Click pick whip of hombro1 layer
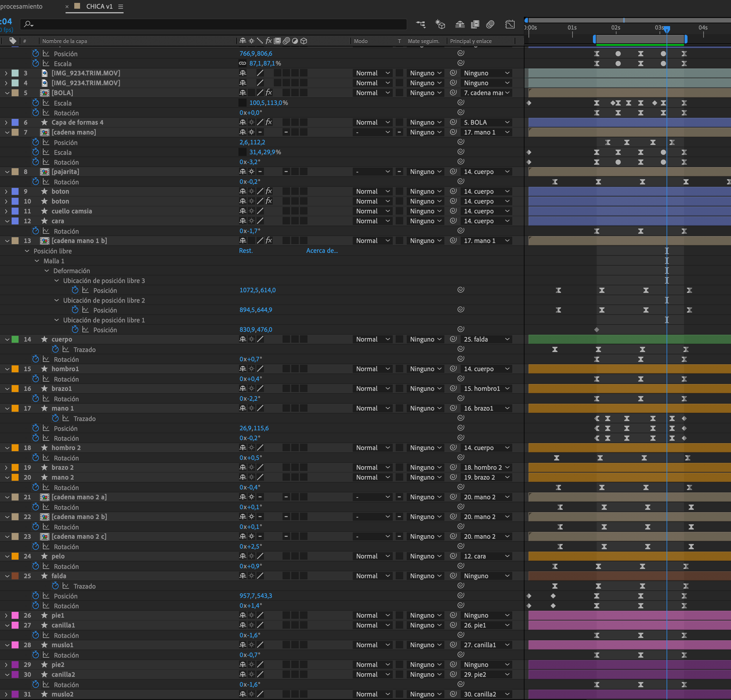The image size is (731, 700). (453, 369)
